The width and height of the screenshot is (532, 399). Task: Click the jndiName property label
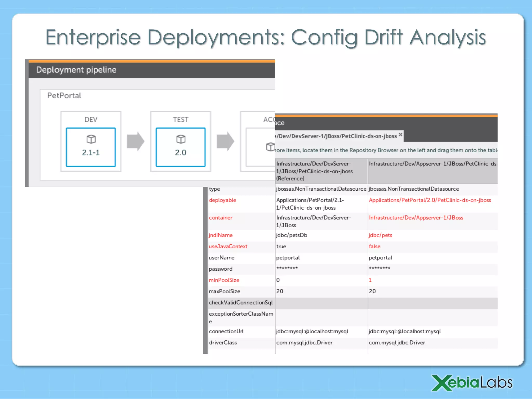221,235
